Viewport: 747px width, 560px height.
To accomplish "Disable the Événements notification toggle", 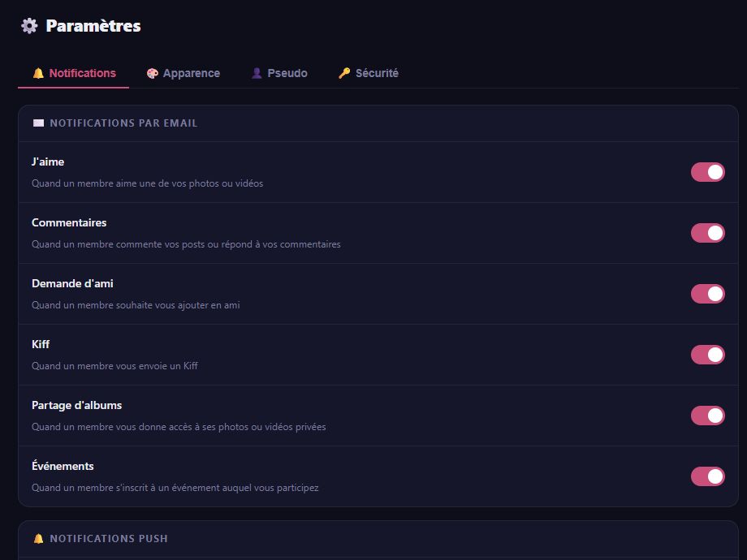I will (x=708, y=476).
